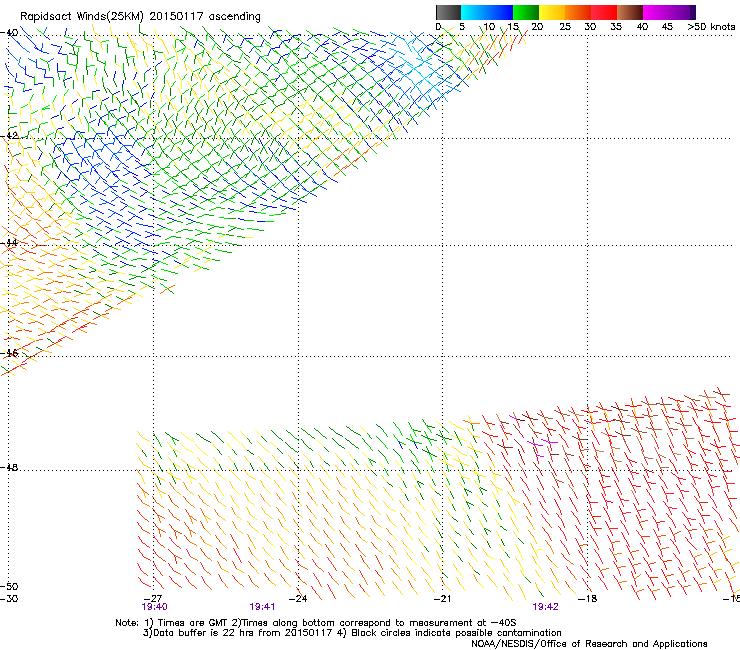Click the longitude label '-18'
The height and width of the screenshot is (650, 740).
(x=588, y=599)
